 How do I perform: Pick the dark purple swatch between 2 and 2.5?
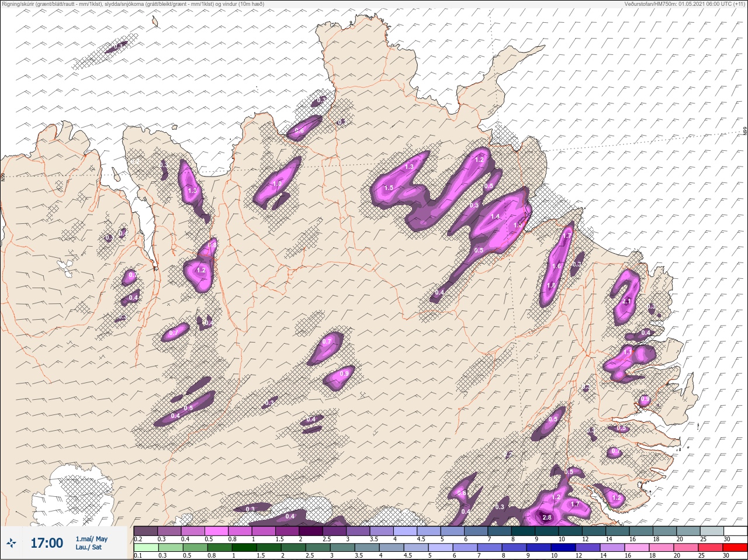point(311,531)
